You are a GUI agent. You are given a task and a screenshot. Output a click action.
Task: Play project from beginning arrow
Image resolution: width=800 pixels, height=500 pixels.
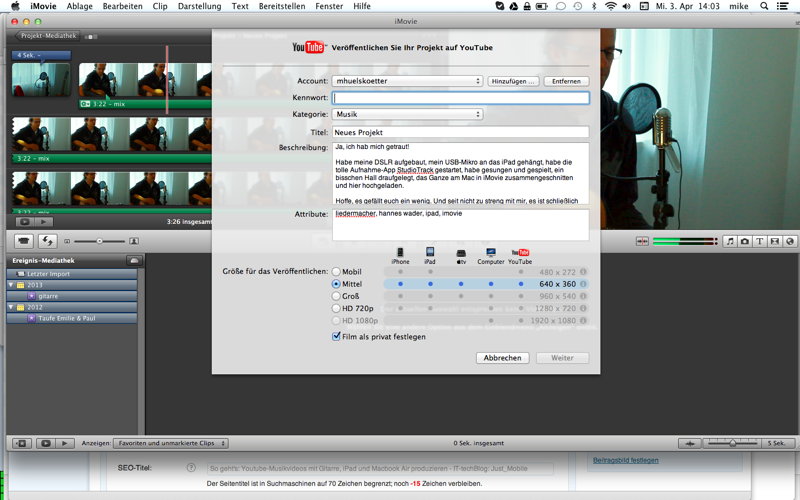coord(44,222)
